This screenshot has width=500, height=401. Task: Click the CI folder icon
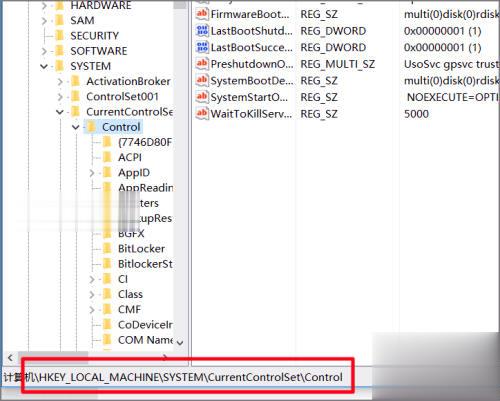(107, 279)
